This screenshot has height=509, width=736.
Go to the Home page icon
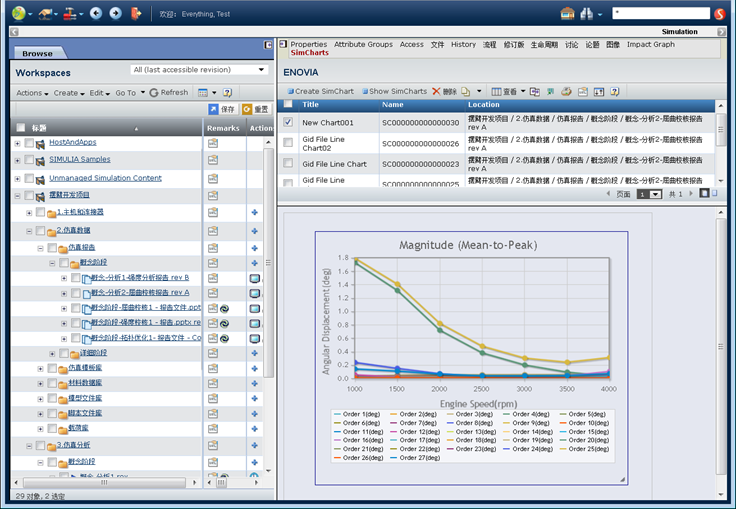coord(567,14)
